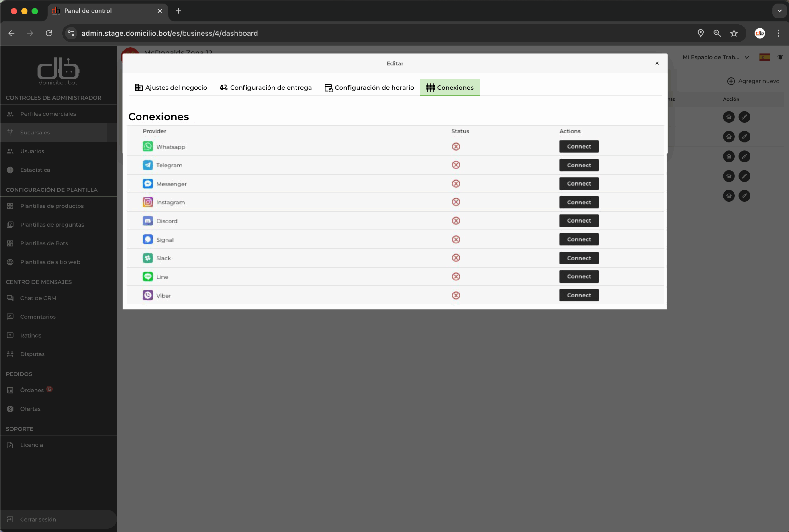Click the WhatsApp provider icon
Screen dimensions: 789x532
tap(148, 147)
